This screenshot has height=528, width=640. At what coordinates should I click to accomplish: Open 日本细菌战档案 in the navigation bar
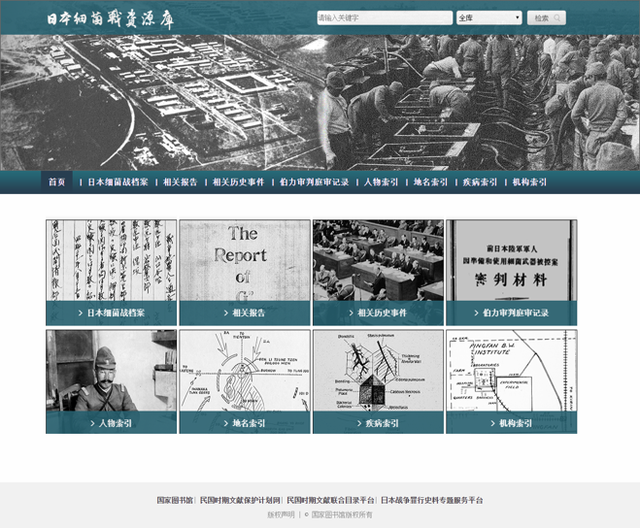pyautogui.click(x=117, y=183)
